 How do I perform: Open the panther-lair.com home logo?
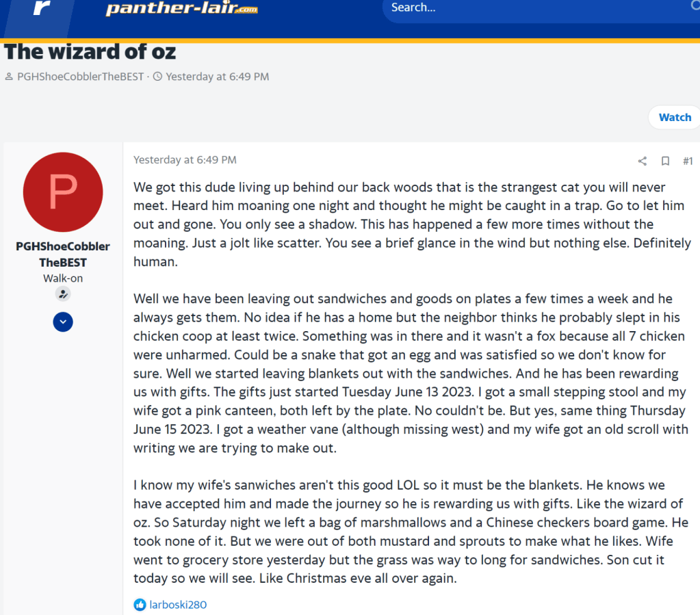181,9
